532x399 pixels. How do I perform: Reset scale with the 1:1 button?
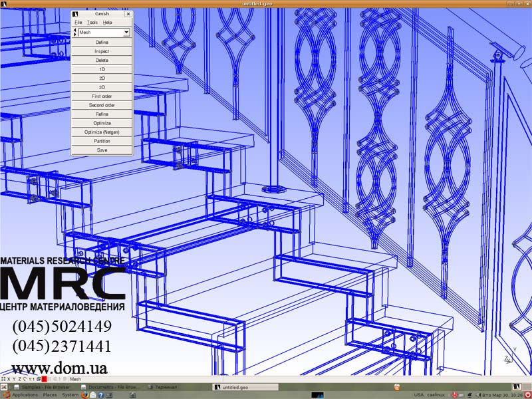31,379
